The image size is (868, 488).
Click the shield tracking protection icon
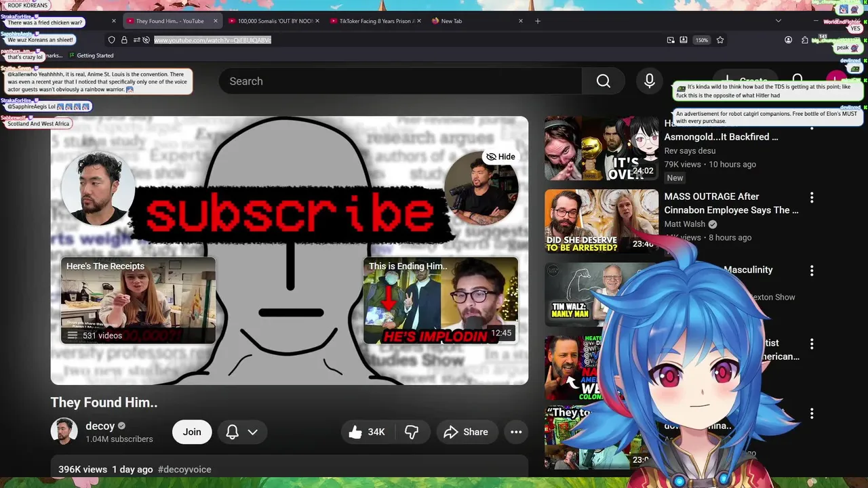point(112,40)
